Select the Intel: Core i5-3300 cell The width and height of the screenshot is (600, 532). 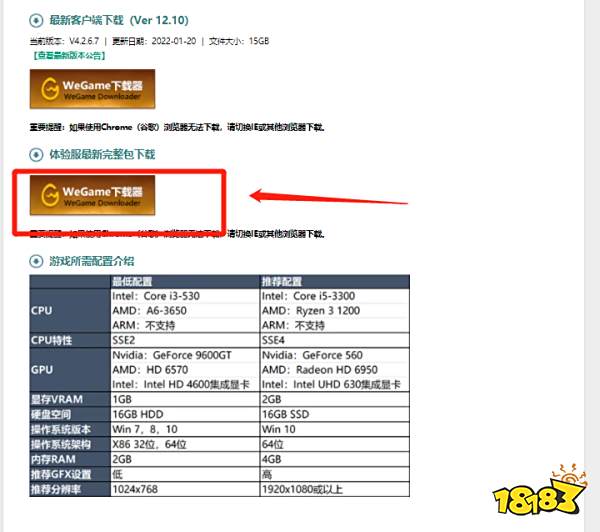click(x=335, y=296)
